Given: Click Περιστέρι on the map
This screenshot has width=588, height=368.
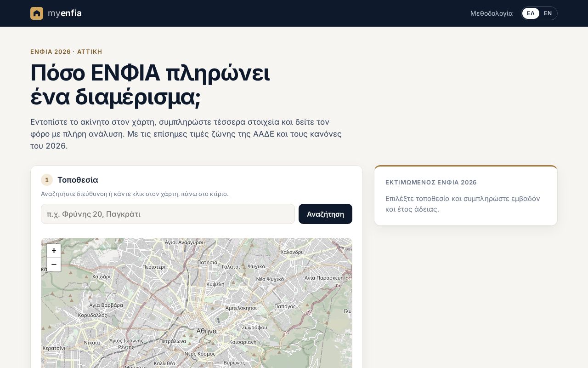Looking at the screenshot, I should click(x=154, y=267).
